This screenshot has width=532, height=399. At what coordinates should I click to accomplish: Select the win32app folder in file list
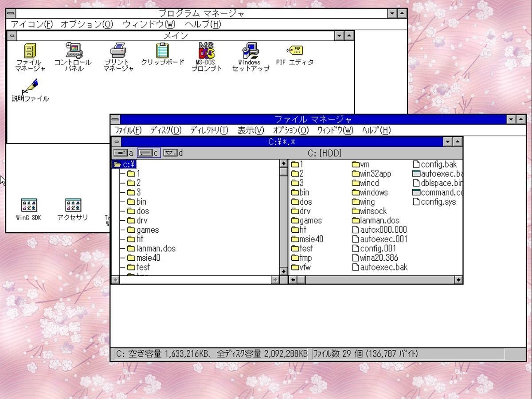372,174
